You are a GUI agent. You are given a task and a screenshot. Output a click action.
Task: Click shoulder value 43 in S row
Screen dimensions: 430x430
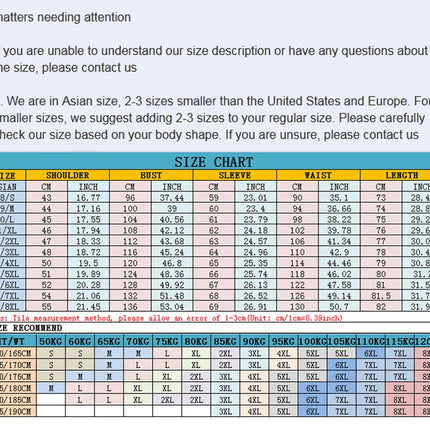46,198
